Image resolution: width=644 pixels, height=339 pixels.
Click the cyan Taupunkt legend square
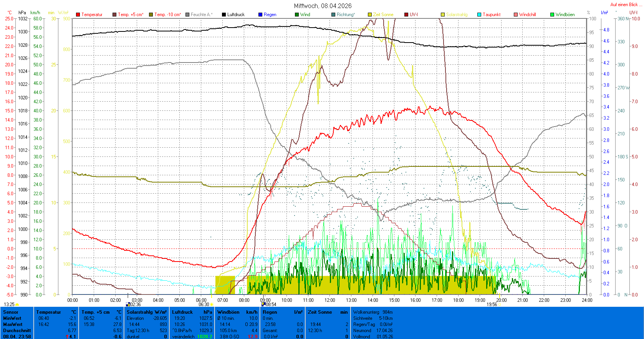479,15
